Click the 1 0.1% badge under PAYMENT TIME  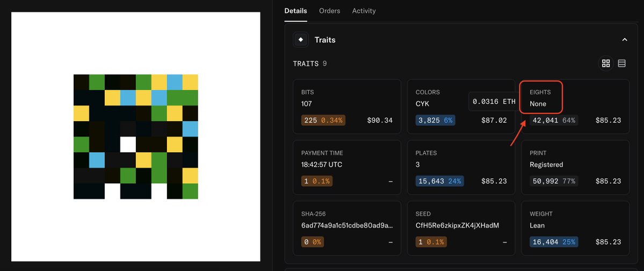[317, 181]
